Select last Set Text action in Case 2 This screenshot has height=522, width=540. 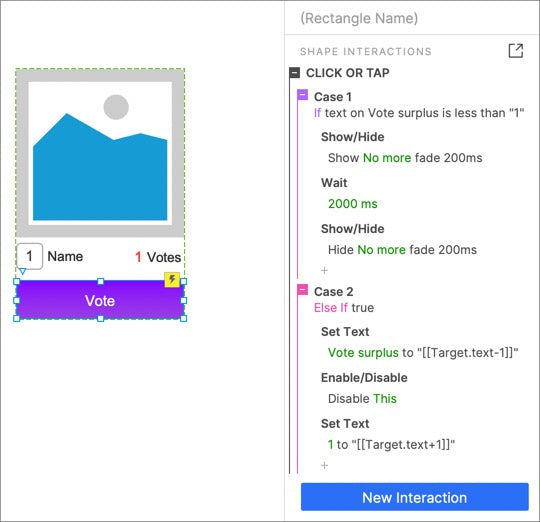tap(345, 424)
